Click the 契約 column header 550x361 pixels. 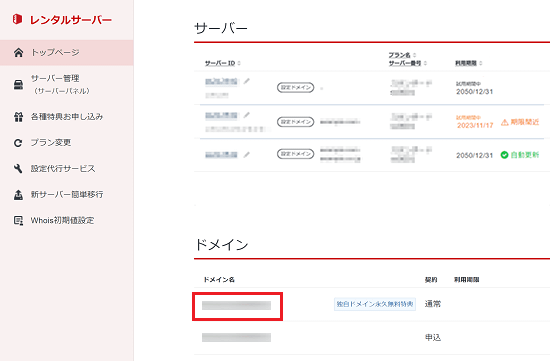coord(431,280)
